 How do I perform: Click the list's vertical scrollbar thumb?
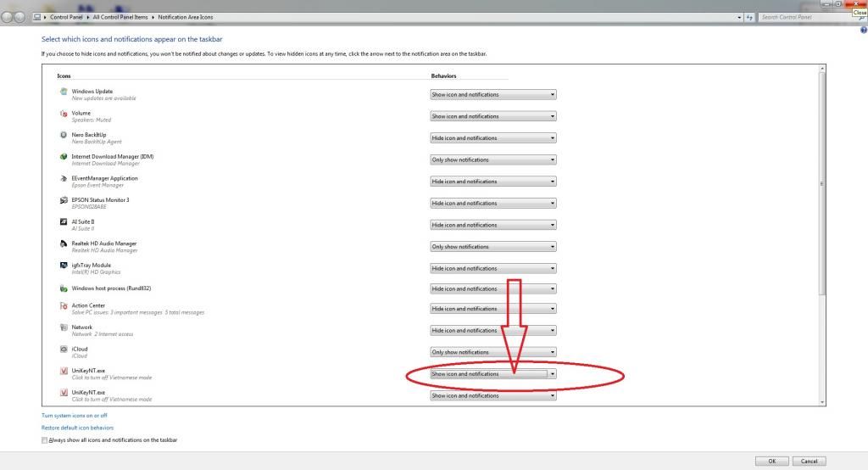[x=821, y=184]
